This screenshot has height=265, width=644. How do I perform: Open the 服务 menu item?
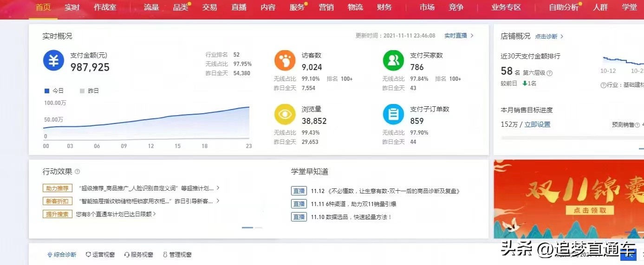coord(297,7)
